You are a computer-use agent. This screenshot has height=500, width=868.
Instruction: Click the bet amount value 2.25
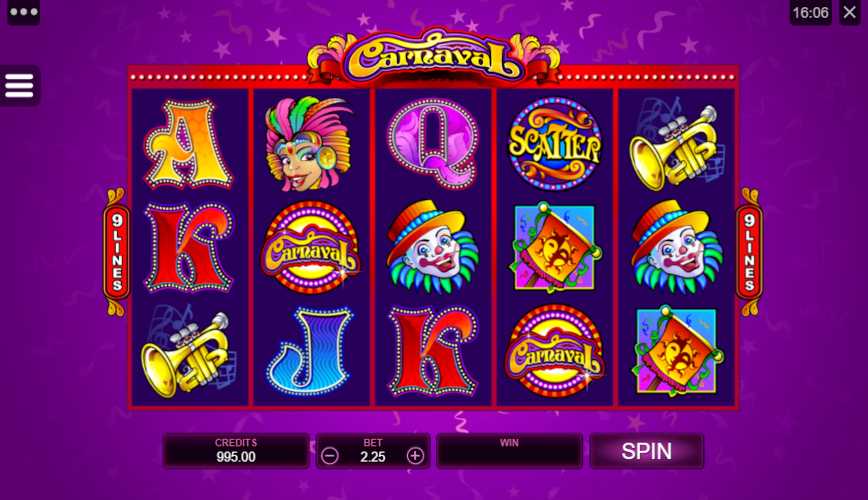[x=373, y=457]
